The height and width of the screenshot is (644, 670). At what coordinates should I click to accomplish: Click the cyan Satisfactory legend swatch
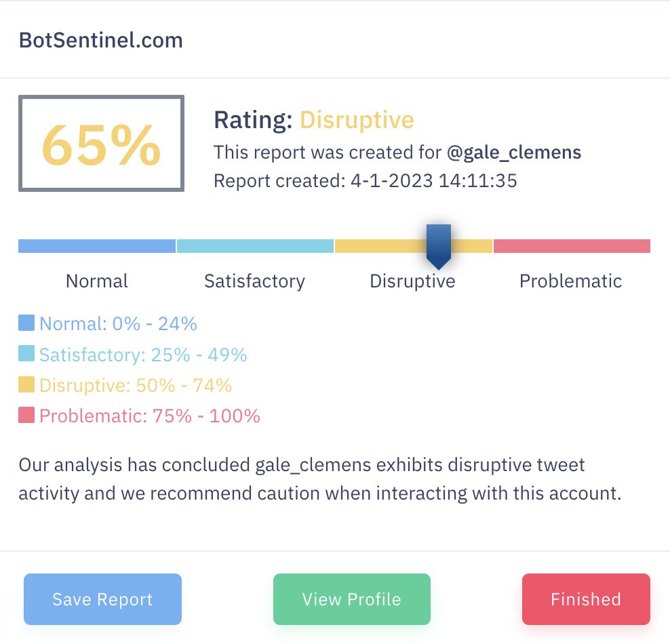click(26, 354)
